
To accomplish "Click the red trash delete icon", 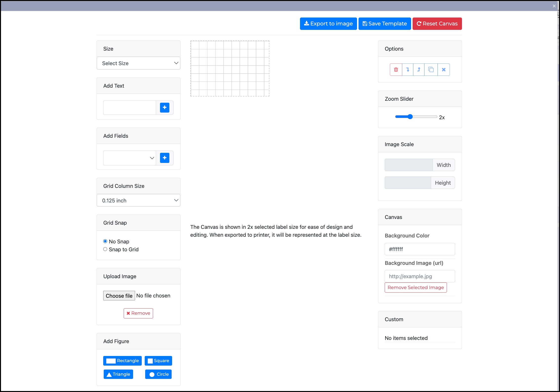I will pos(396,70).
